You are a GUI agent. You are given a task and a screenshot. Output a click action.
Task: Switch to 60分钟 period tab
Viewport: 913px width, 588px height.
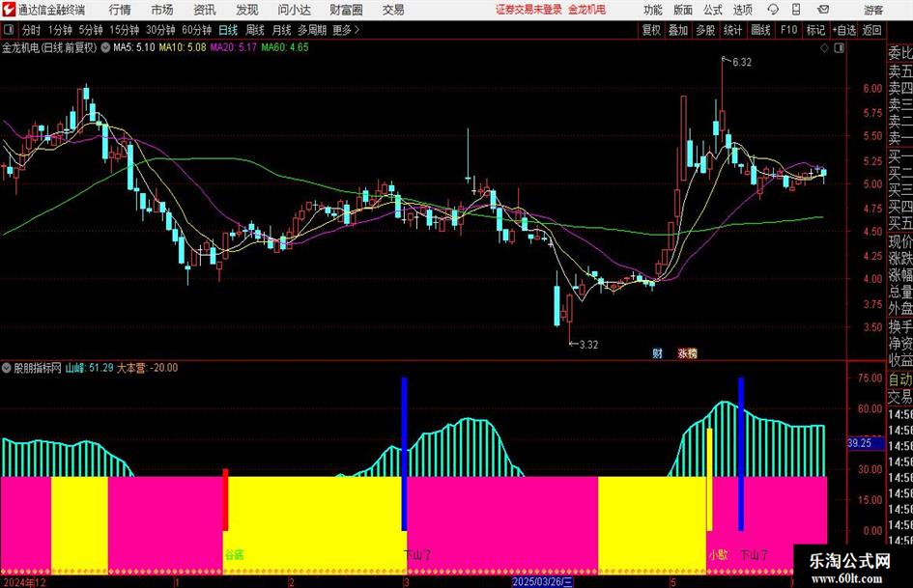(197, 30)
